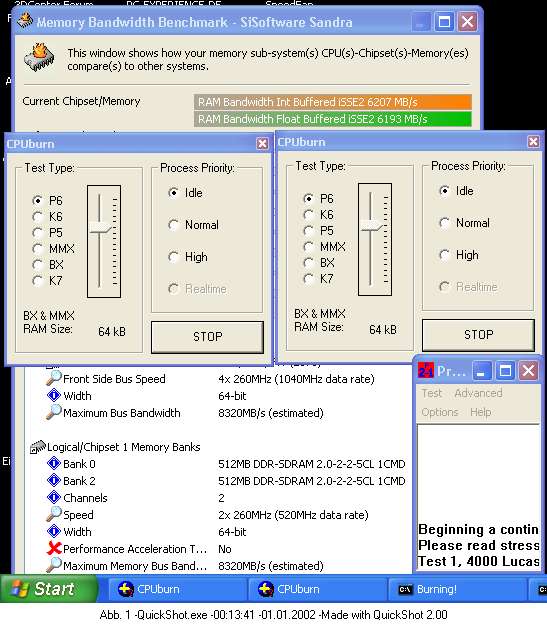Viewport: 547px width, 626px height.
Task: Click Bank 2 info icon
Action: point(54,480)
